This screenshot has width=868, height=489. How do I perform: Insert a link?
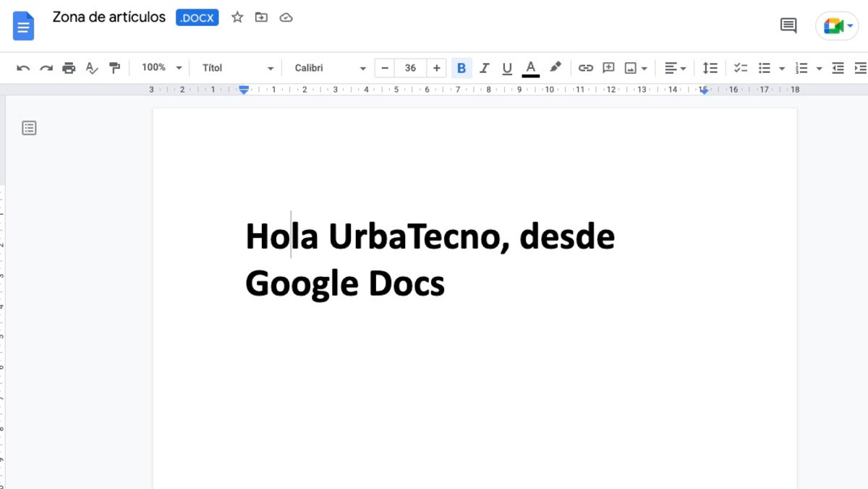coord(586,68)
